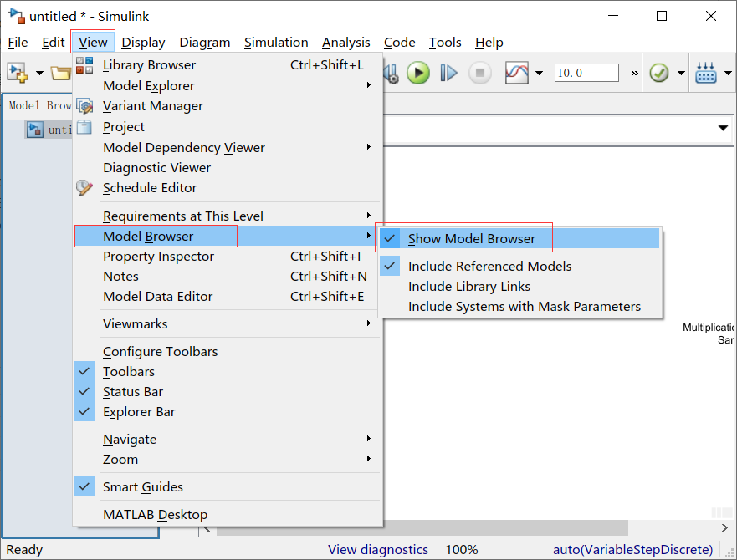Screen dimensions: 737x560
Task: Click the Model Browser pane tab
Action: click(39, 105)
